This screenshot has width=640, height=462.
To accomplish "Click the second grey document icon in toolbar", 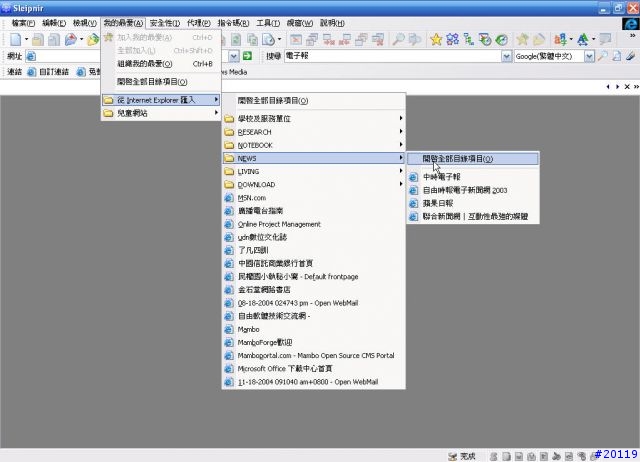I will 54,40.
